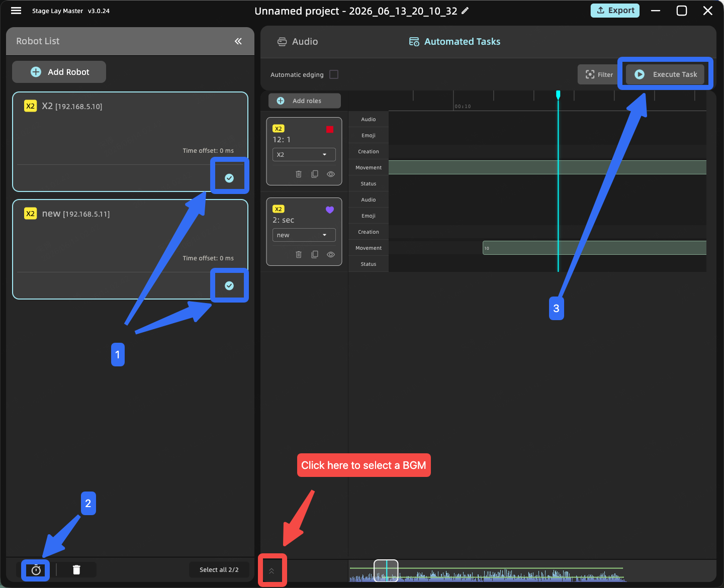Click the purple heart on role "2: sec"

point(330,210)
